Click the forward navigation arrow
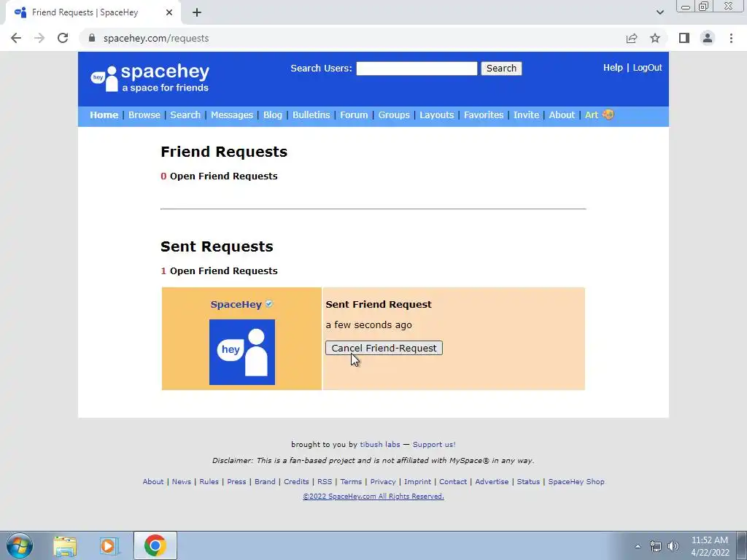This screenshot has height=560, width=747. tap(39, 38)
